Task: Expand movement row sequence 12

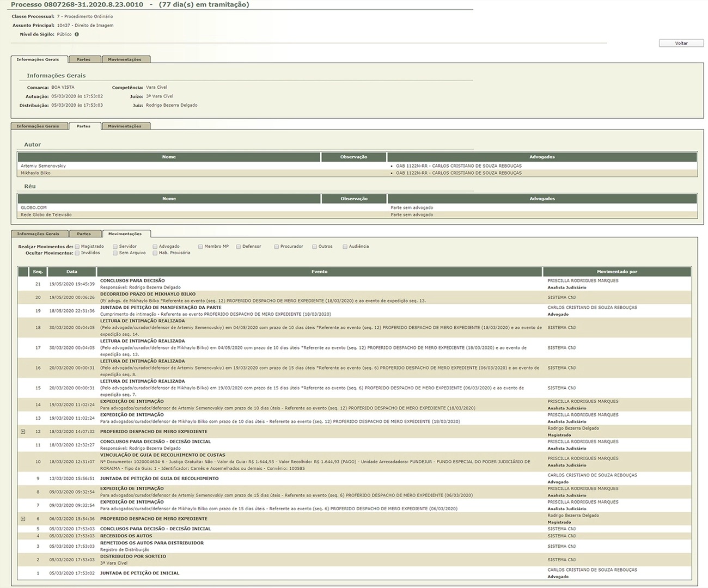Action: 23,432
